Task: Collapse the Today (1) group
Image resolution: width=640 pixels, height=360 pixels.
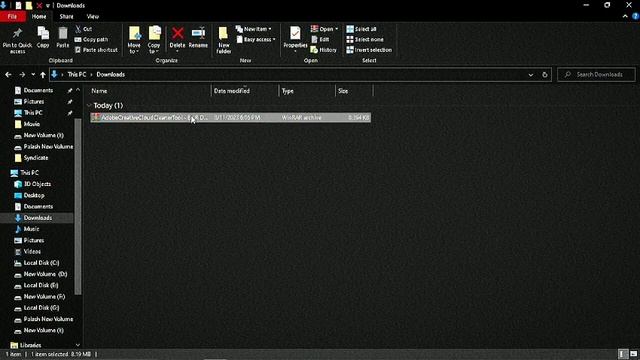Action: pyautogui.click(x=89, y=105)
